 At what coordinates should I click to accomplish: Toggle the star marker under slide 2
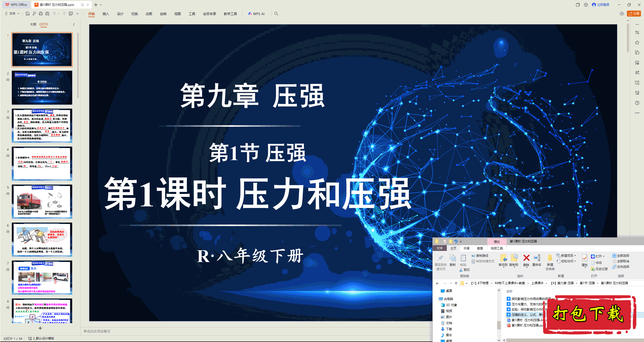point(8,80)
